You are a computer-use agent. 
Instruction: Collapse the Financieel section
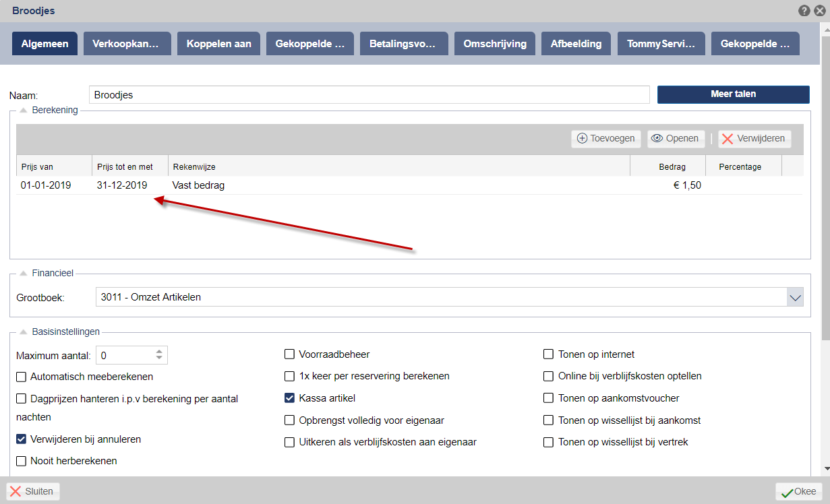click(24, 273)
